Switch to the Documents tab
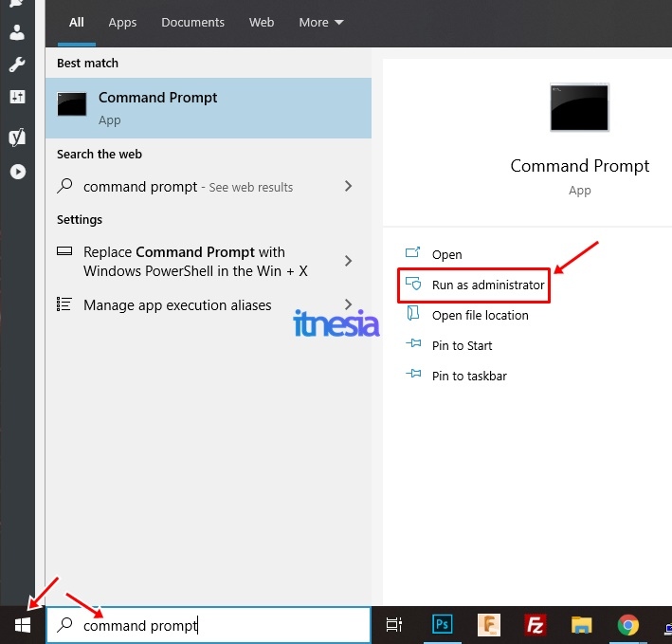The height and width of the screenshot is (644, 672). [192, 23]
